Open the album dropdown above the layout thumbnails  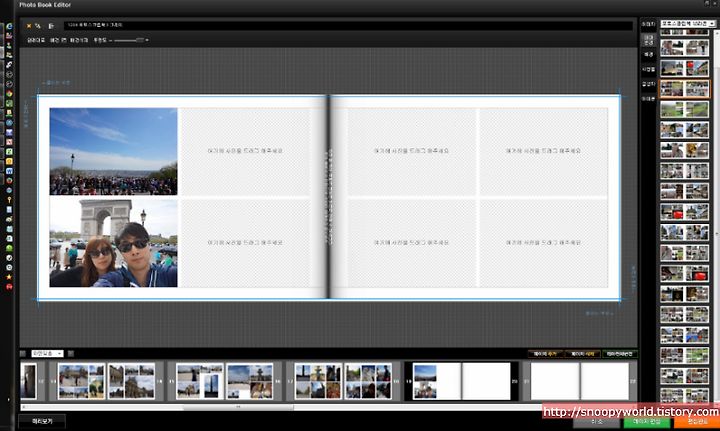pos(687,23)
